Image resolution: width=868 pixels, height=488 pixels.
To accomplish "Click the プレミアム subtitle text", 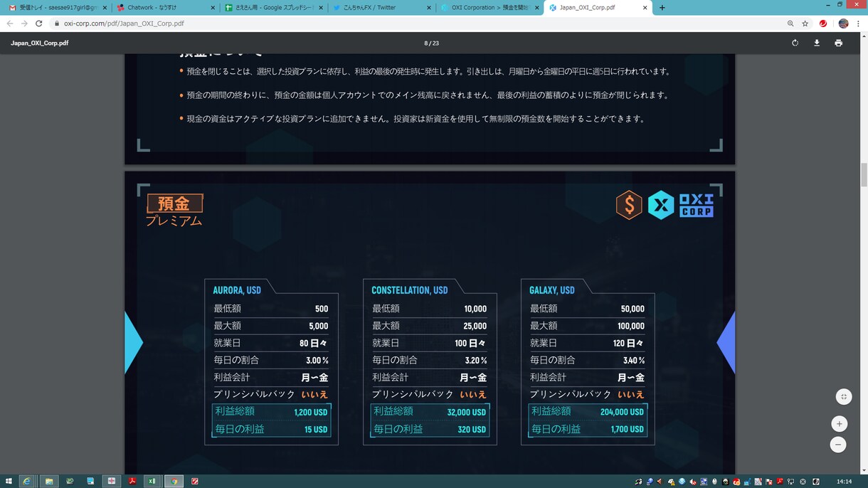I will coord(174,221).
